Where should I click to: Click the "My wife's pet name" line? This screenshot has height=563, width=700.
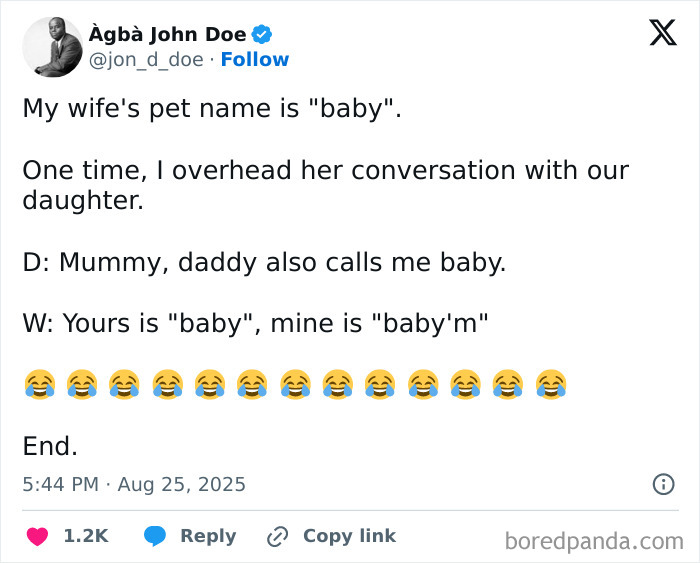tap(211, 108)
